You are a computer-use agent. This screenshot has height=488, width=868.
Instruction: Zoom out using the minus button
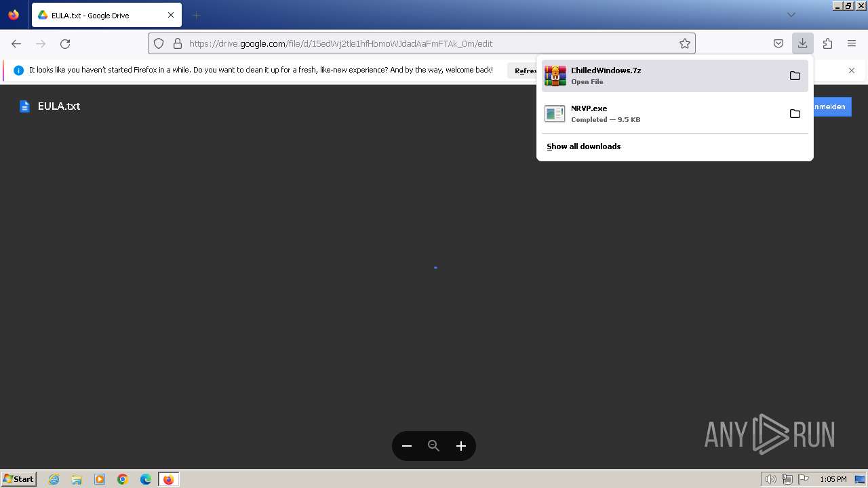407,446
